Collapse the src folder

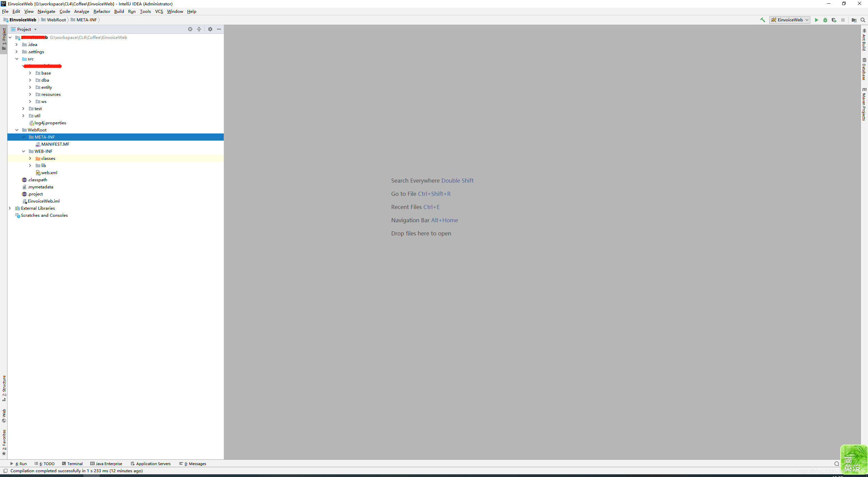(x=17, y=59)
